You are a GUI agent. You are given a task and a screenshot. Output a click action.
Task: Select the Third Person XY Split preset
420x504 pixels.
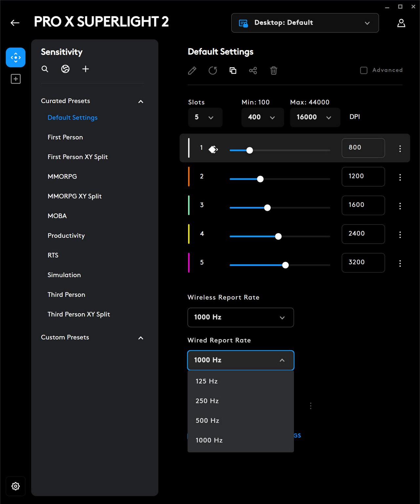point(79,314)
